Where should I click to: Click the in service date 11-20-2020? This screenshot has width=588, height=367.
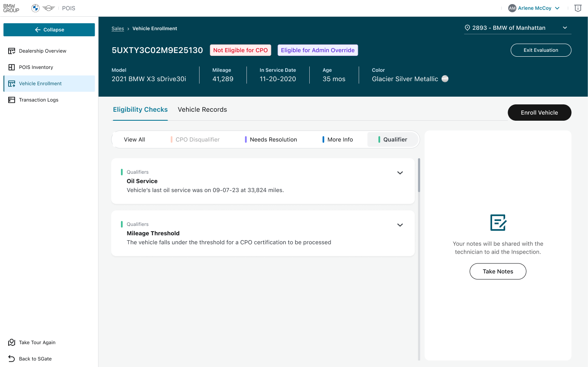(278, 79)
